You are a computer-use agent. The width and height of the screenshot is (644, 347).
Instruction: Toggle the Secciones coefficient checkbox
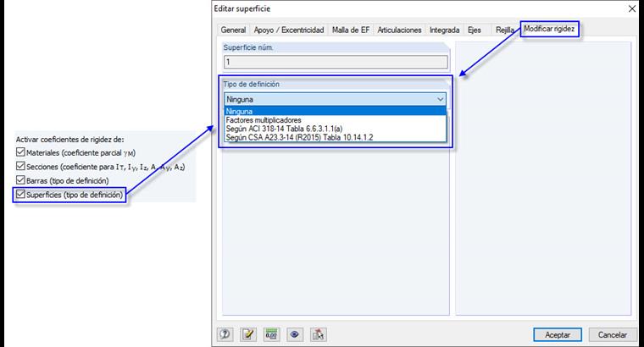point(20,166)
